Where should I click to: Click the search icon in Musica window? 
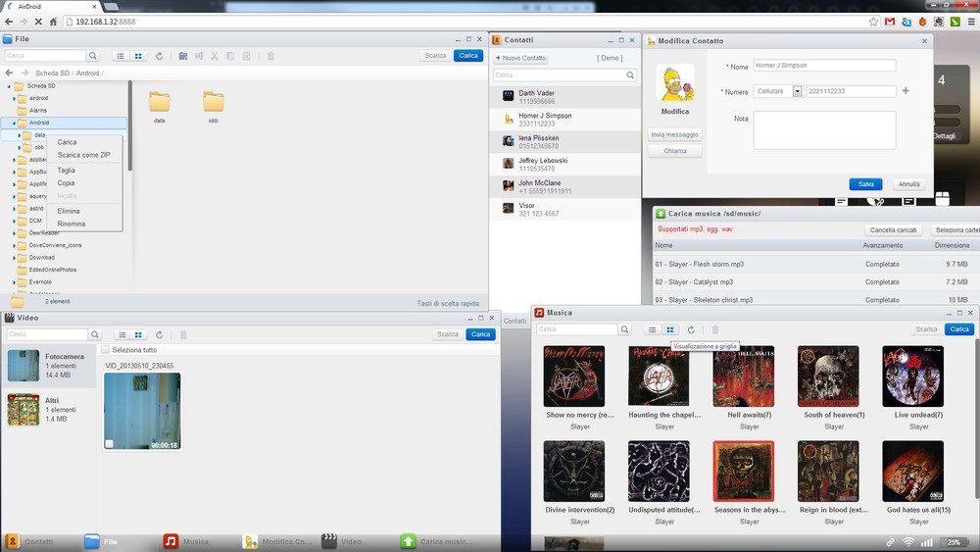(x=624, y=328)
